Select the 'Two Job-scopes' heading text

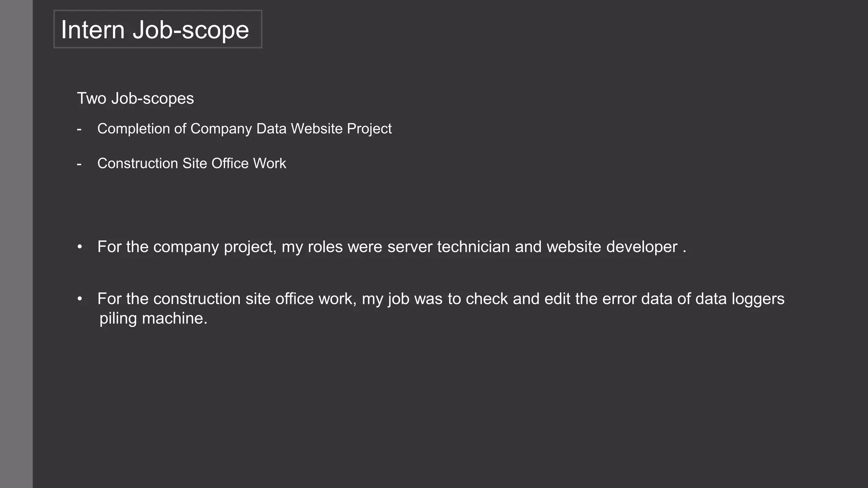(x=135, y=98)
